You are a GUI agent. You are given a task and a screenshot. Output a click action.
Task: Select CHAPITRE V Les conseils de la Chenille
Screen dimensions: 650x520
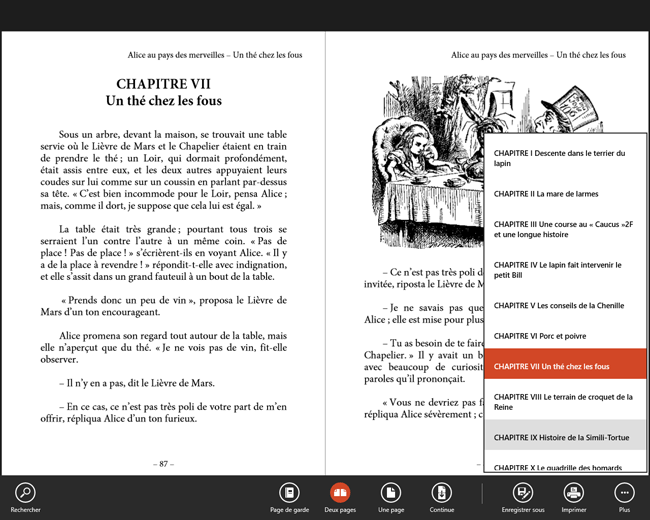[x=565, y=306]
